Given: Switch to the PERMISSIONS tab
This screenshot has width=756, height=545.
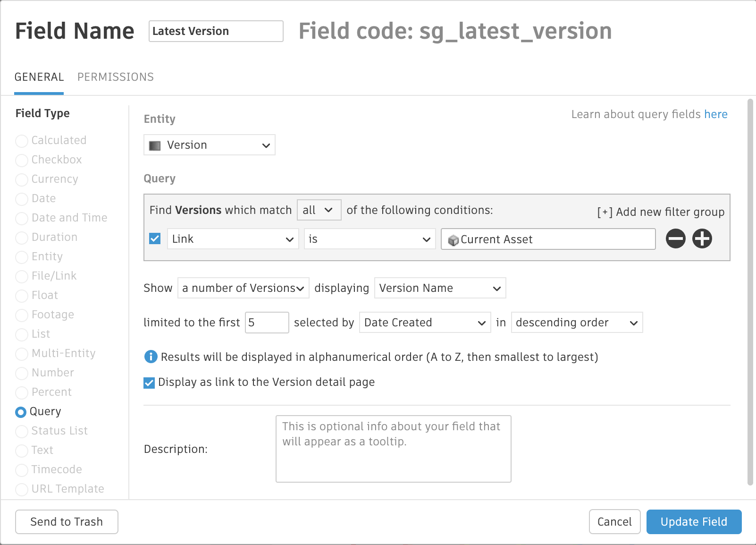Looking at the screenshot, I should [x=116, y=77].
